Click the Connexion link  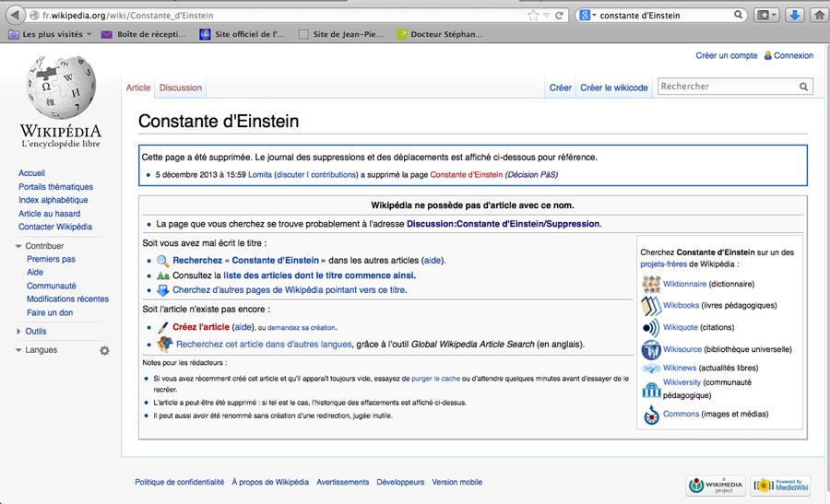click(x=793, y=55)
